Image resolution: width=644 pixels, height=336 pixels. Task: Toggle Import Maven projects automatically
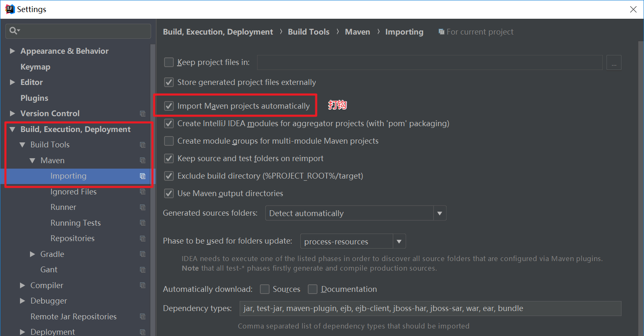tap(169, 106)
